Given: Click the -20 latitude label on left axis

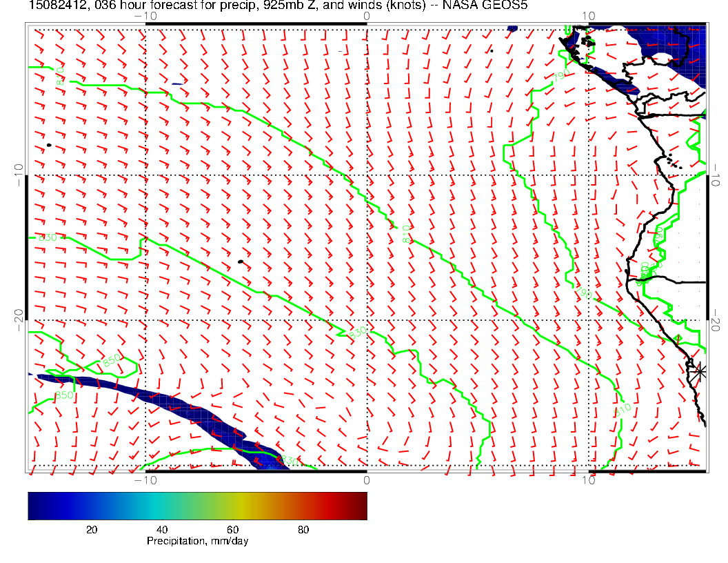Looking at the screenshot, I should (x=19, y=314).
